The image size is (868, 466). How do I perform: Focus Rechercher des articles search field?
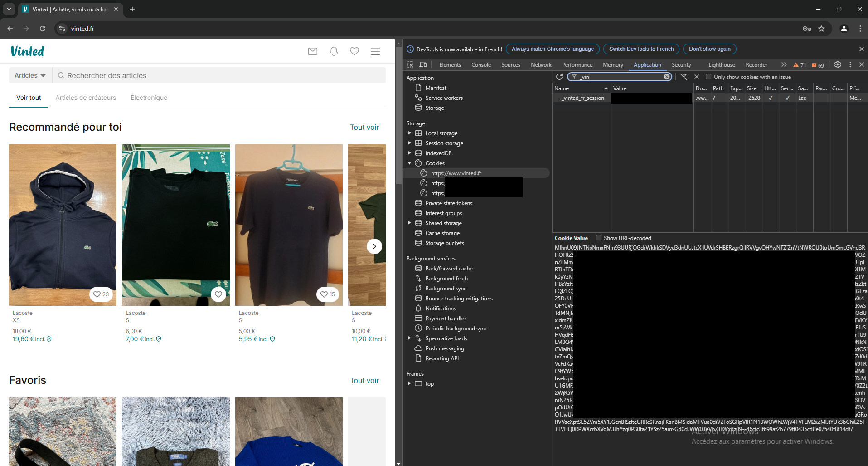click(219, 75)
